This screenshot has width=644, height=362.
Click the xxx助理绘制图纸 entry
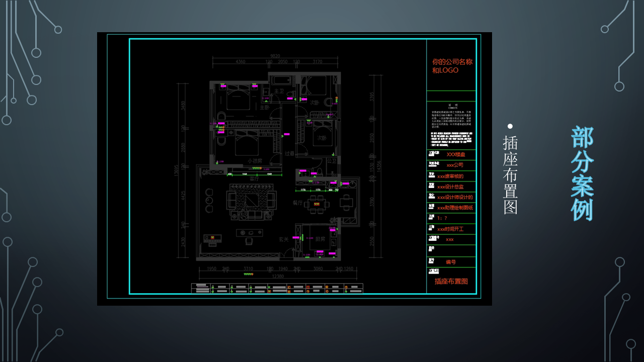(455, 208)
